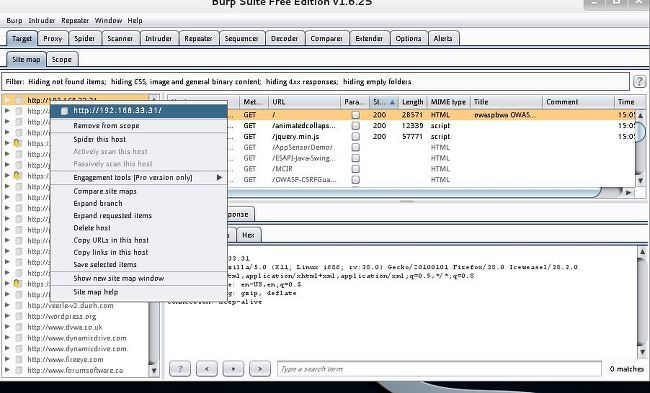Select Expand requested items option
This screenshot has height=393, width=650.
click(x=139, y=216)
